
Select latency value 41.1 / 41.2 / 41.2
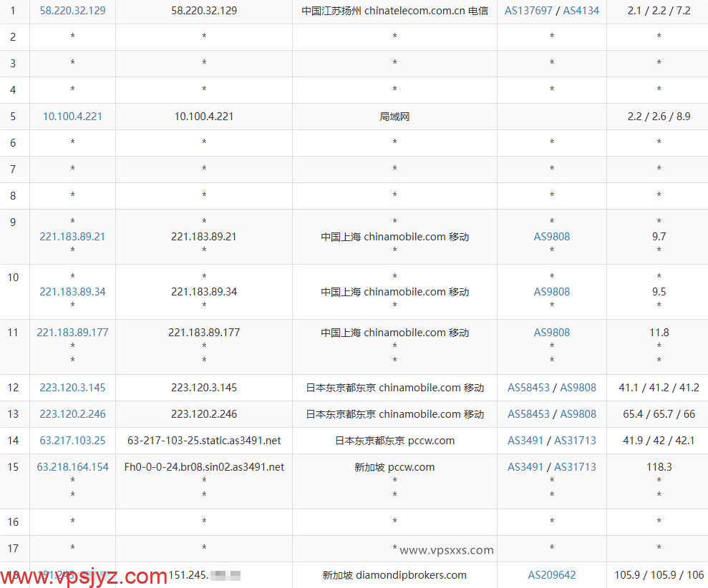(659, 388)
